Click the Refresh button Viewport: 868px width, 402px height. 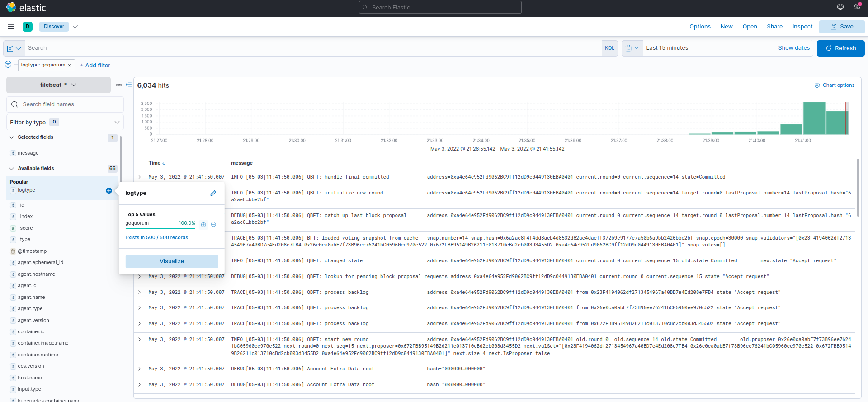coord(840,48)
